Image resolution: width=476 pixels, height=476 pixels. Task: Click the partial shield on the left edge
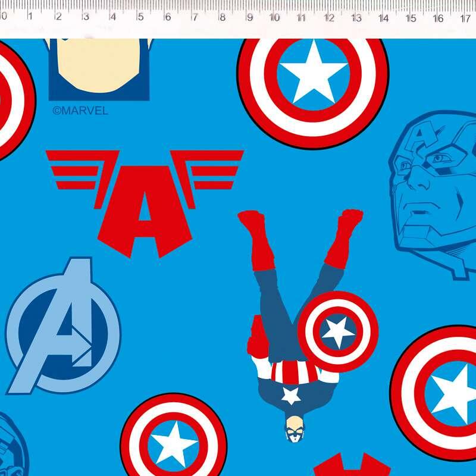tap(12, 101)
